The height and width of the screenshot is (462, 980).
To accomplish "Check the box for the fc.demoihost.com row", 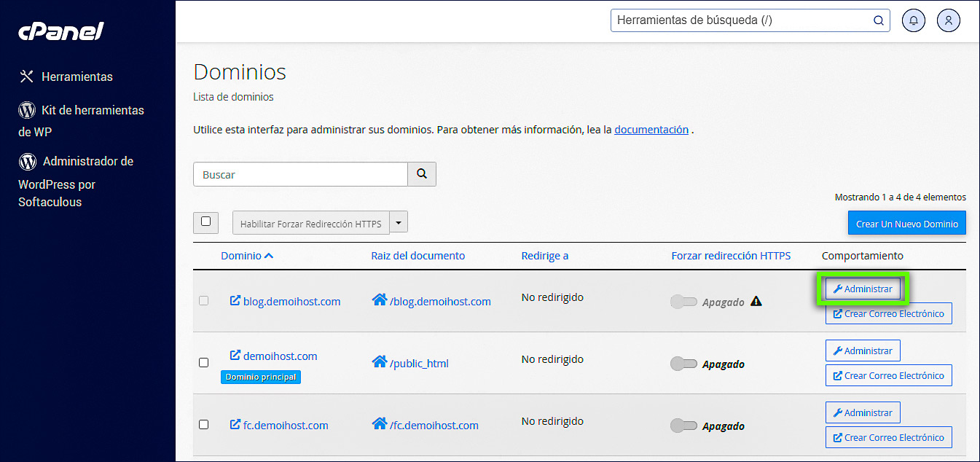I will point(204,424).
